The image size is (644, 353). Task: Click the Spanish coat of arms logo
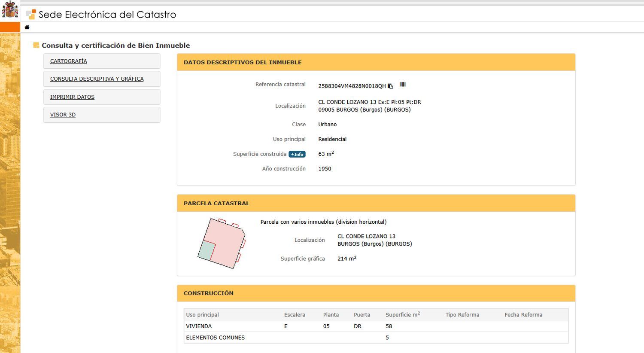(10, 9)
